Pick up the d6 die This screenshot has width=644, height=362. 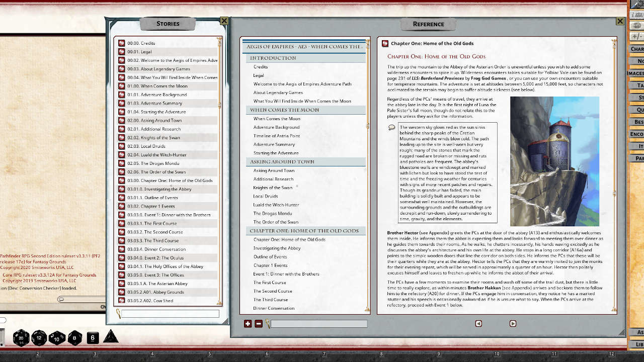93,338
